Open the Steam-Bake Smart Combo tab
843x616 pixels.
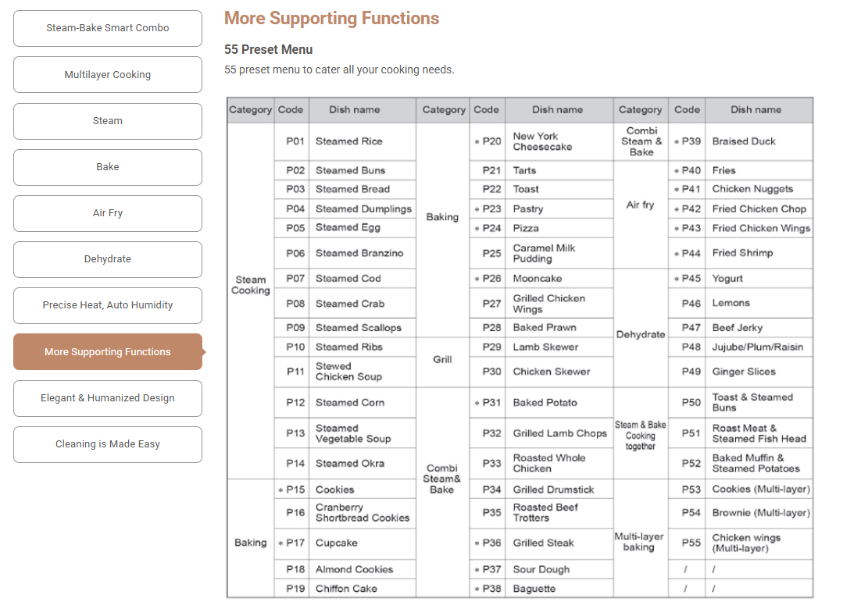pyautogui.click(x=108, y=28)
